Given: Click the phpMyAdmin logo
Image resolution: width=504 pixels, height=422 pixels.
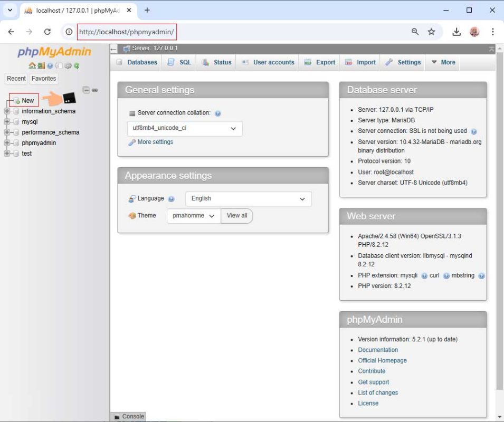Looking at the screenshot, I should pos(54,52).
